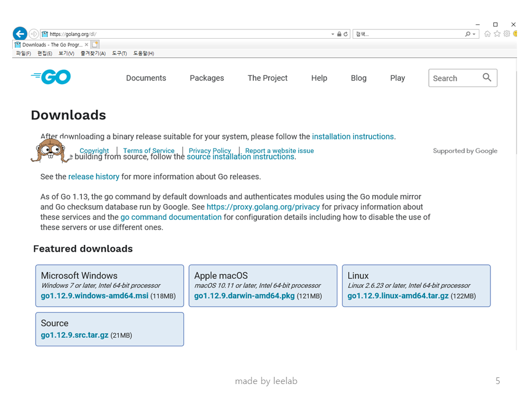
Task: Click the Source card title
Action: tap(55, 323)
